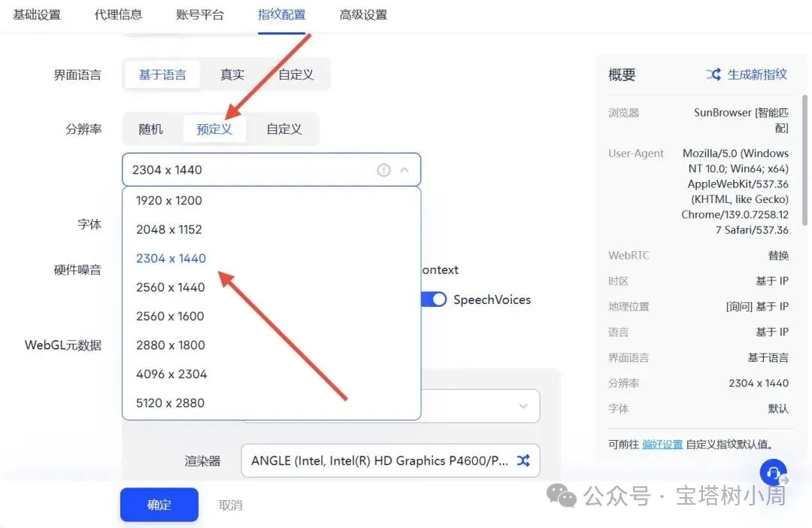
Task: Open the 账号平台 tab
Action: pyautogui.click(x=200, y=14)
